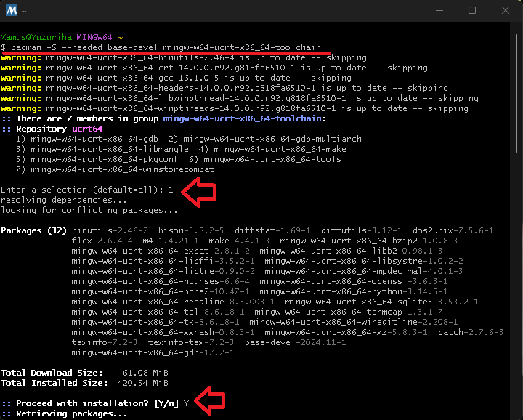Click package base-devel-2024.11-1

pyautogui.click(x=295, y=342)
